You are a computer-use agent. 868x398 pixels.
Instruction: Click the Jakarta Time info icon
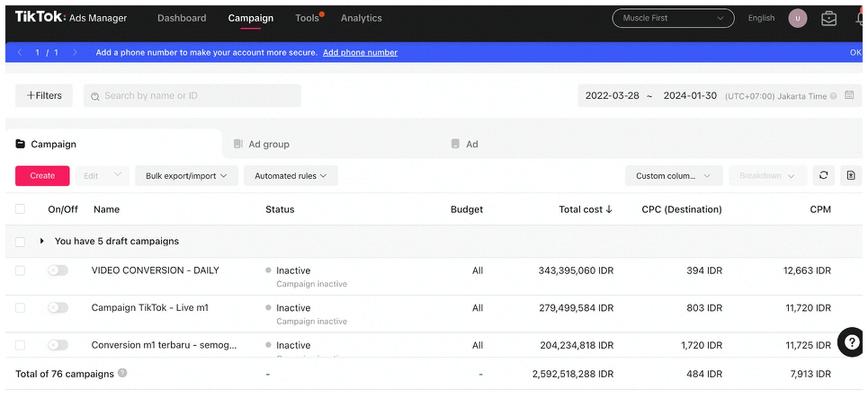tap(833, 96)
